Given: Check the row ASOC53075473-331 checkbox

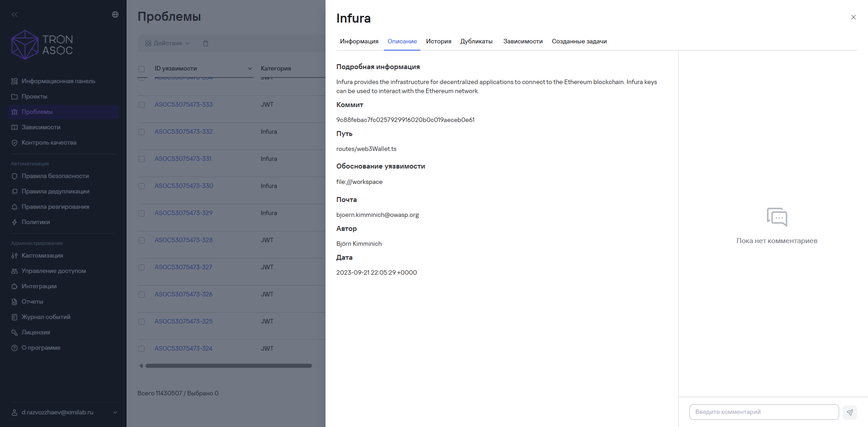Looking at the screenshot, I should coord(142,159).
